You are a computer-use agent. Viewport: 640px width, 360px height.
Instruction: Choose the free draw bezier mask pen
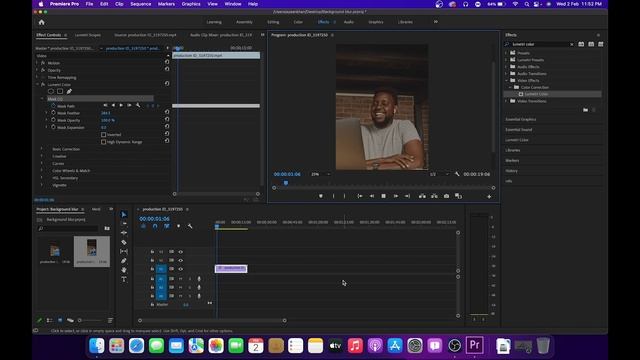[69, 91]
